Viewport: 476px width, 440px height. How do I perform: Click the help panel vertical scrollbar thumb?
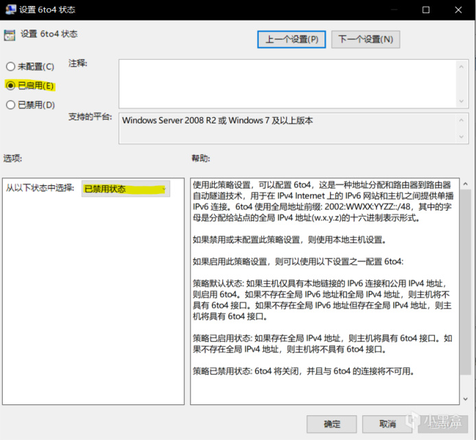[465, 283]
